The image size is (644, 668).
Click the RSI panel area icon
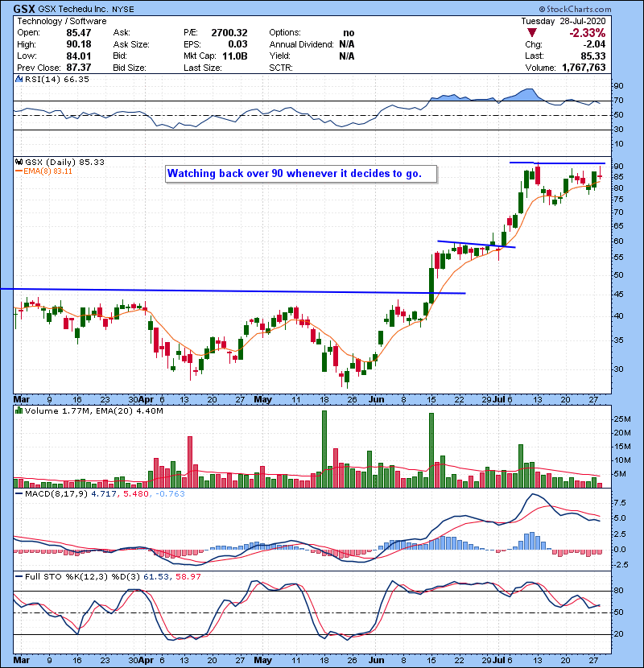click(x=19, y=79)
